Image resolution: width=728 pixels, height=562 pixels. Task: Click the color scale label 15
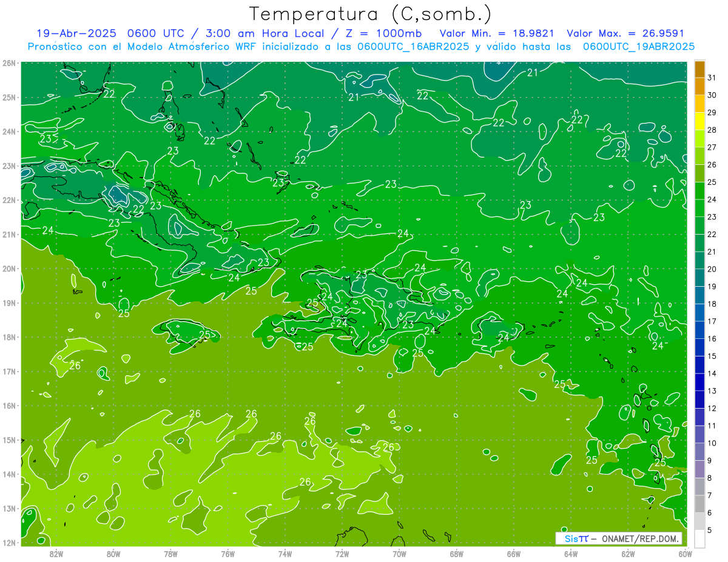pyautogui.click(x=712, y=356)
